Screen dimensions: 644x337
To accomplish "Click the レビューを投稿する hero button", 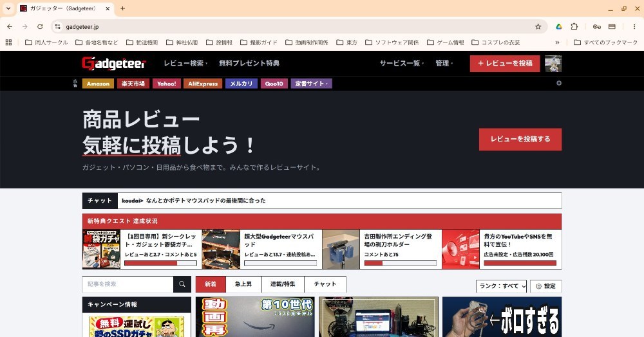I will coord(520,139).
